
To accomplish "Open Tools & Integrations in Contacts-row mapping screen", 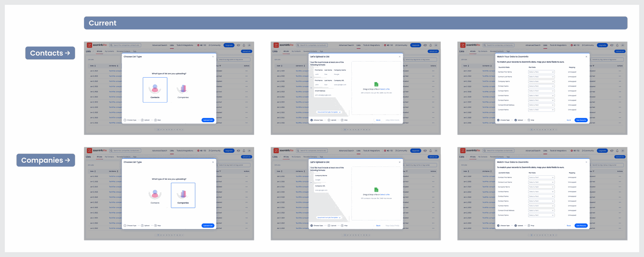I will (x=558, y=45).
